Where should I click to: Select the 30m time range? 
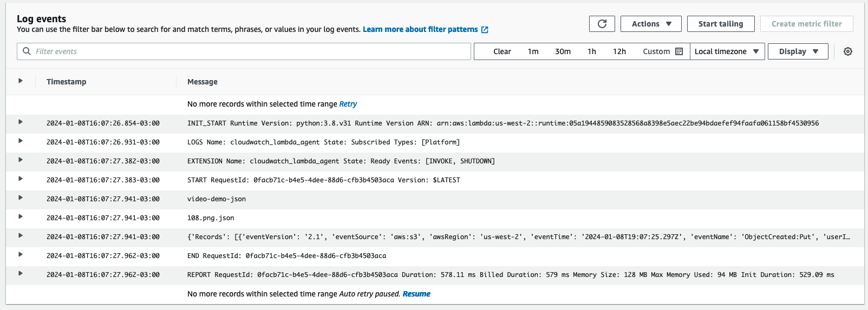click(x=563, y=51)
